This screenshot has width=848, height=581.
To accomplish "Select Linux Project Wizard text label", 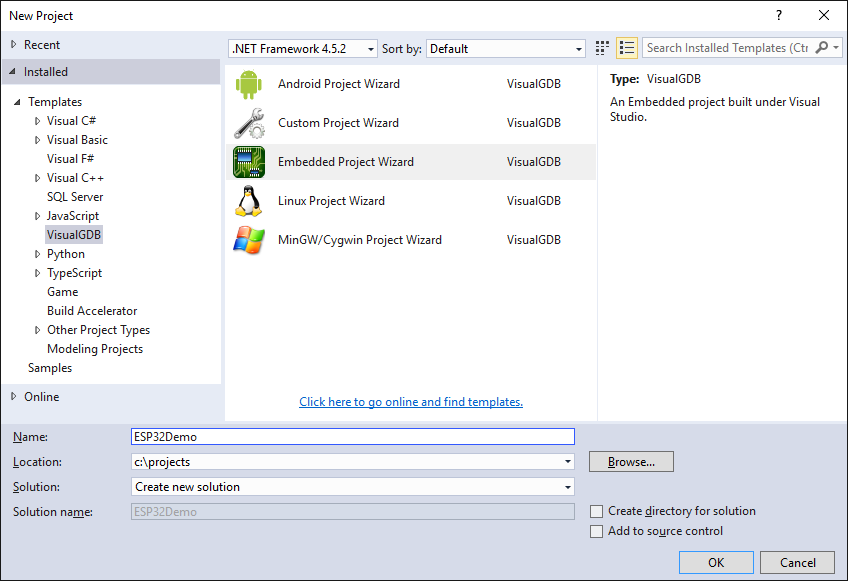I will tap(332, 201).
